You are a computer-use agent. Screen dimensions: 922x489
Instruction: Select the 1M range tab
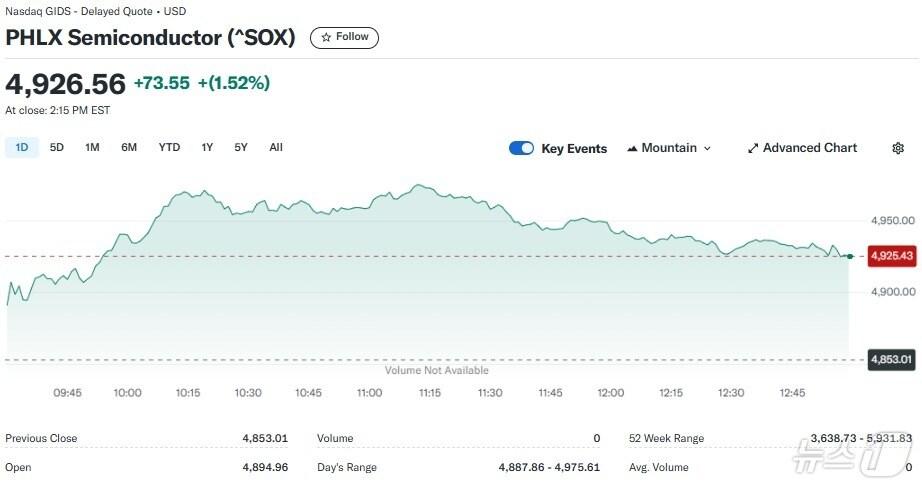click(x=92, y=147)
